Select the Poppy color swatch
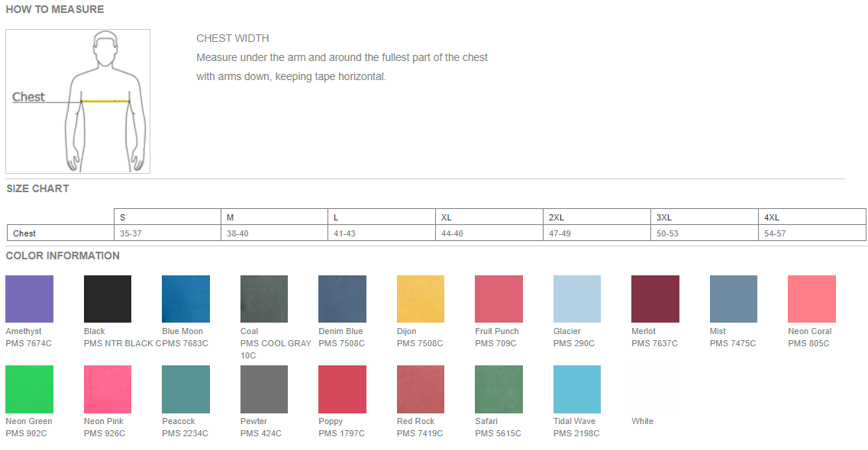 342,389
